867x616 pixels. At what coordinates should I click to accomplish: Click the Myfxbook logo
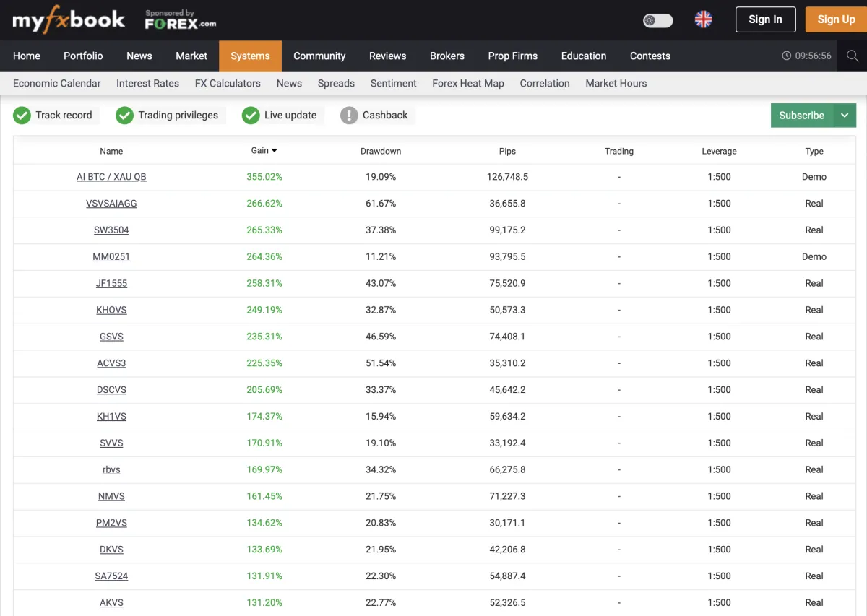tap(69, 20)
